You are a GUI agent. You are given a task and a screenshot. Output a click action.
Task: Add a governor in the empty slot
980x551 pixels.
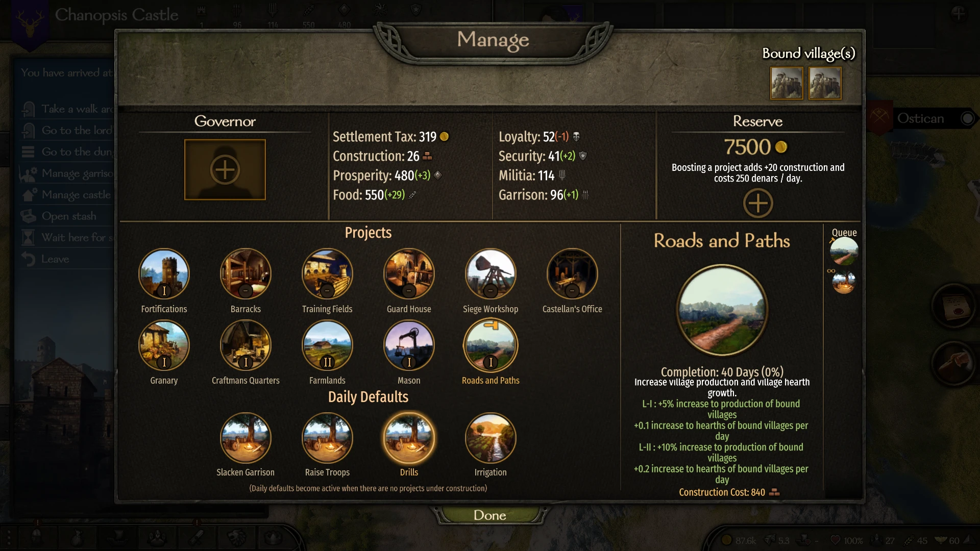pyautogui.click(x=225, y=170)
